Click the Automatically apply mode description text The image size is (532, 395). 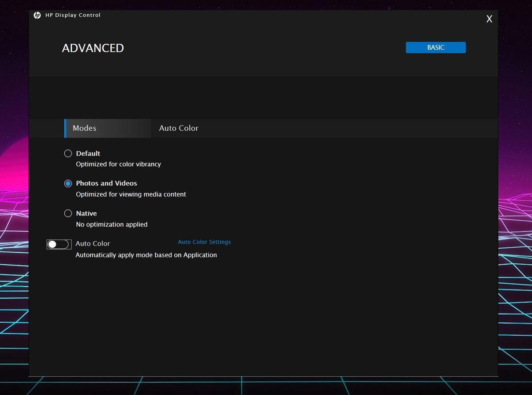(146, 255)
